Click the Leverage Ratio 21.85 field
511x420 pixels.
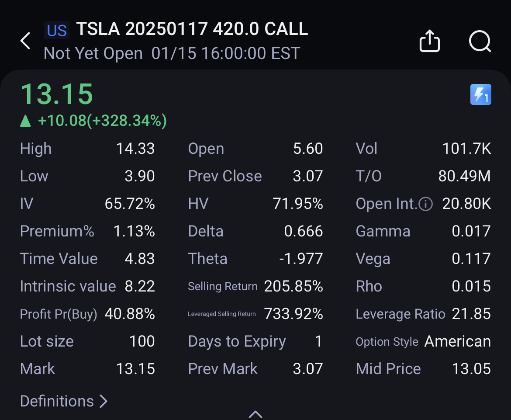coord(471,314)
